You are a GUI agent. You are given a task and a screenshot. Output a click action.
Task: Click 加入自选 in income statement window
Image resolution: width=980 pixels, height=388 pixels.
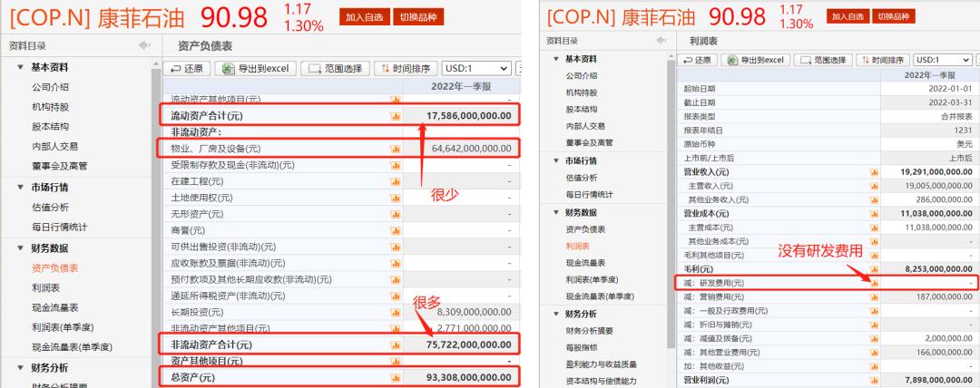[848, 17]
